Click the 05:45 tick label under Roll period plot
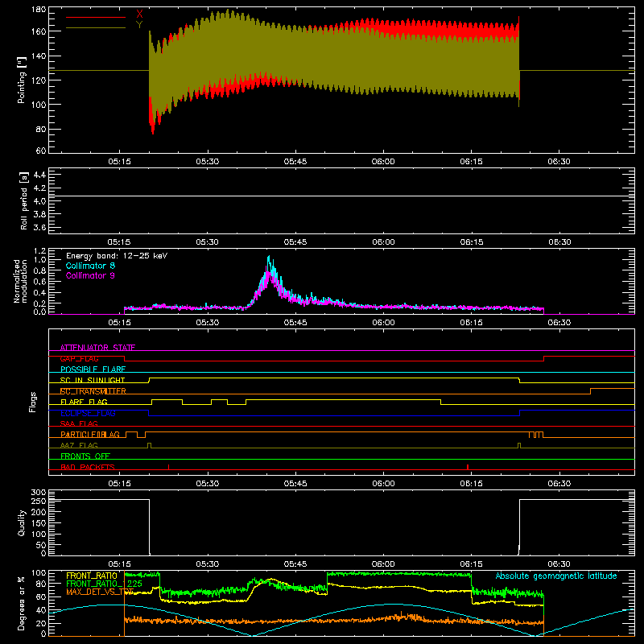Screen dimensions: 644x644 click(295, 242)
